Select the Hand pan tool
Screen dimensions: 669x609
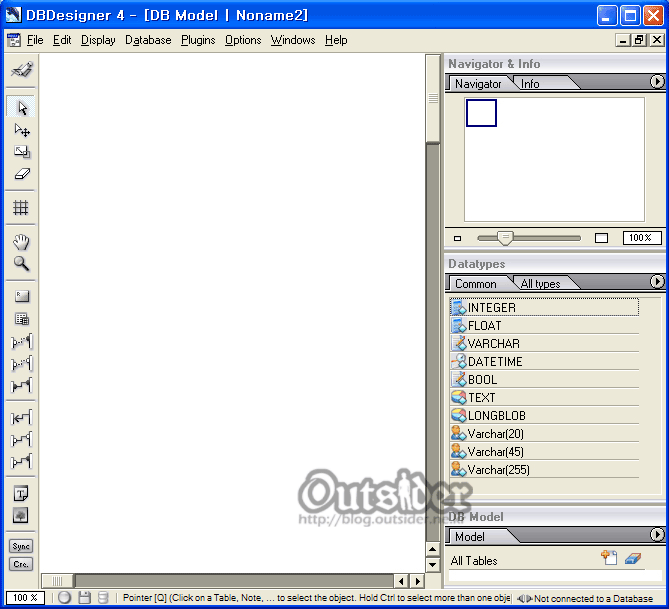[21, 242]
